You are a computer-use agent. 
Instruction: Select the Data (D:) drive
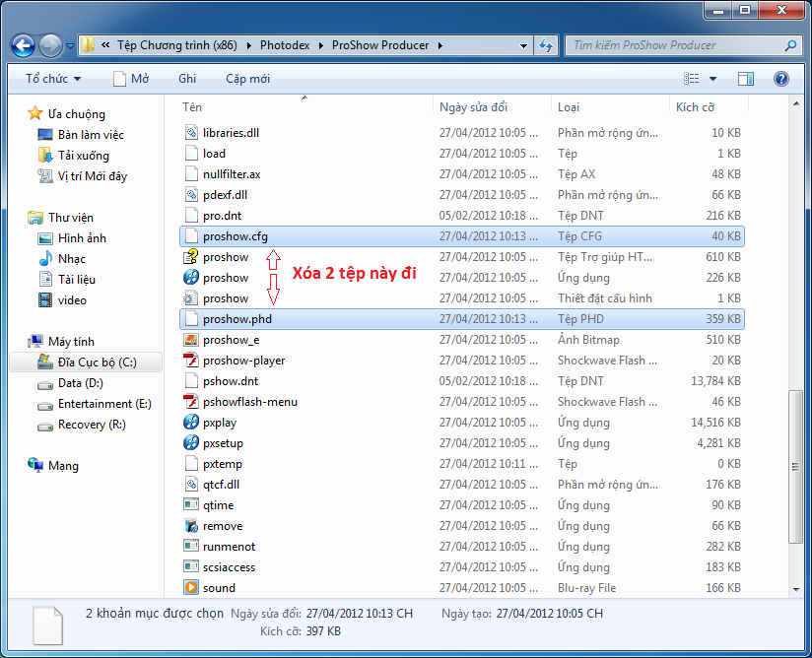(x=70, y=383)
